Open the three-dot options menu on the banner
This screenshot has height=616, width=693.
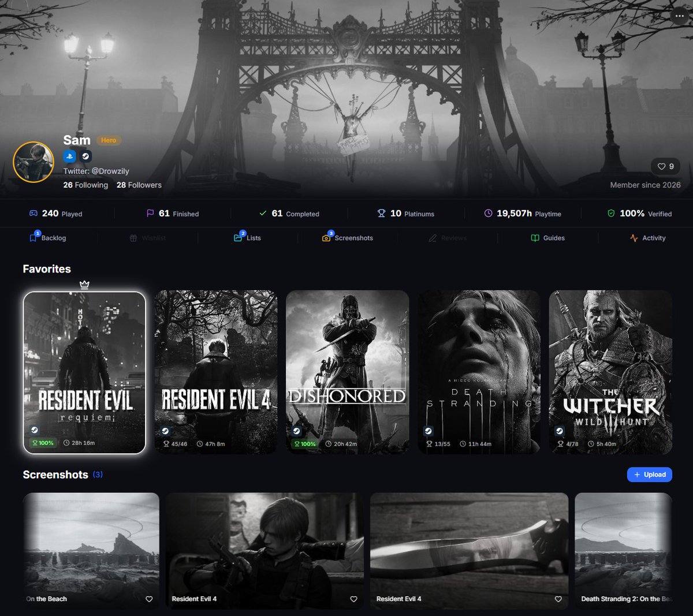coord(680,16)
